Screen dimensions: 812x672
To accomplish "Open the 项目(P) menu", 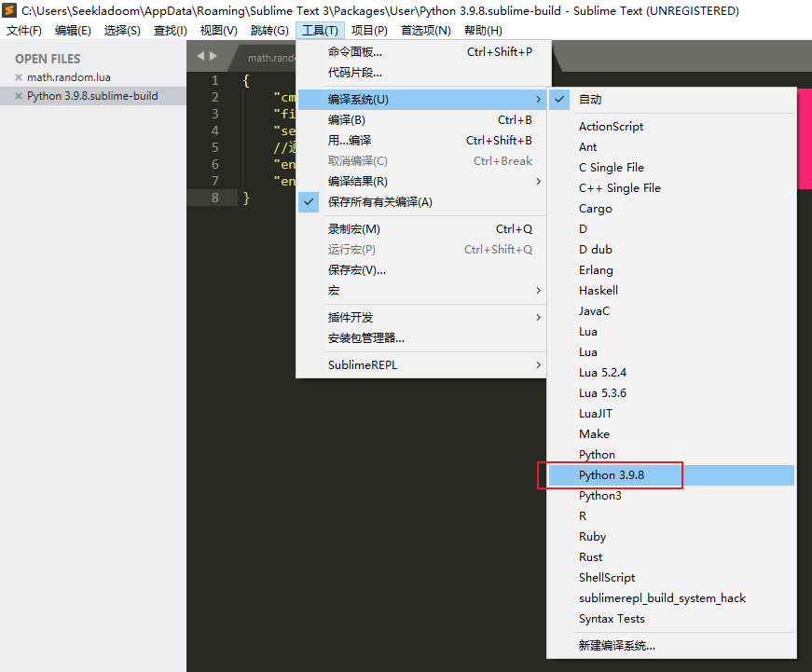I will pyautogui.click(x=369, y=31).
